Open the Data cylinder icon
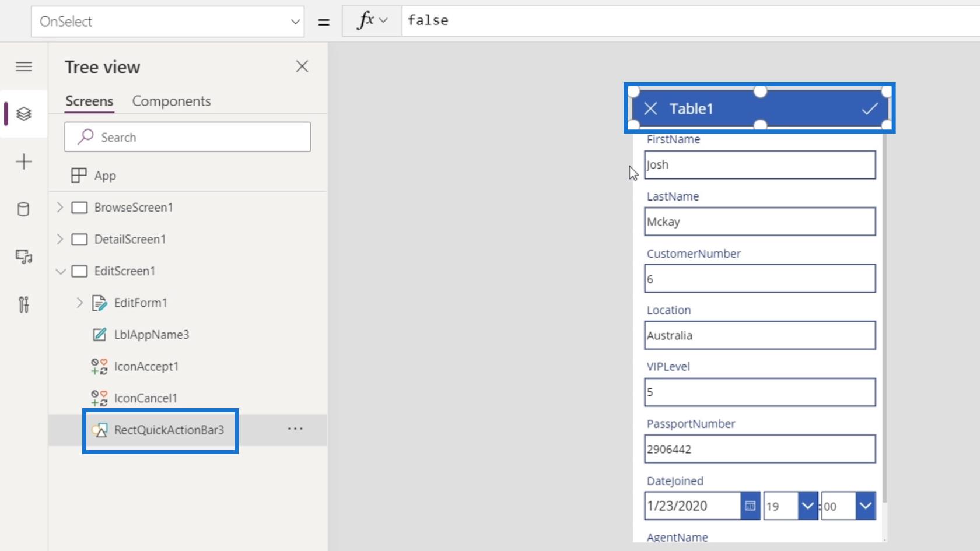This screenshot has width=980, height=551. pyautogui.click(x=24, y=209)
